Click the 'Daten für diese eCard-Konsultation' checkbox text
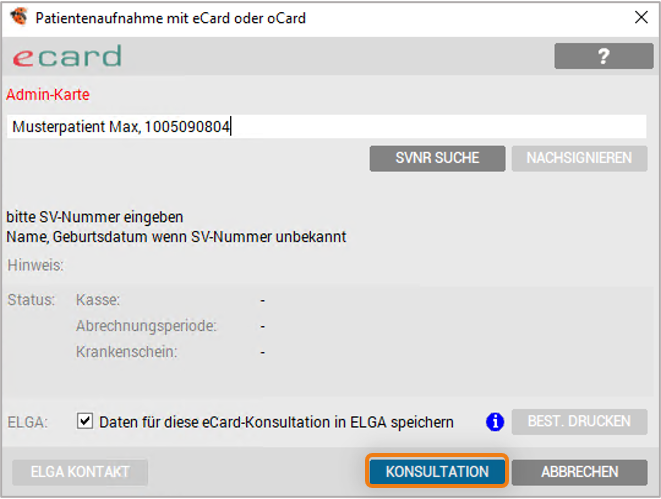661x499 pixels. tap(276, 422)
